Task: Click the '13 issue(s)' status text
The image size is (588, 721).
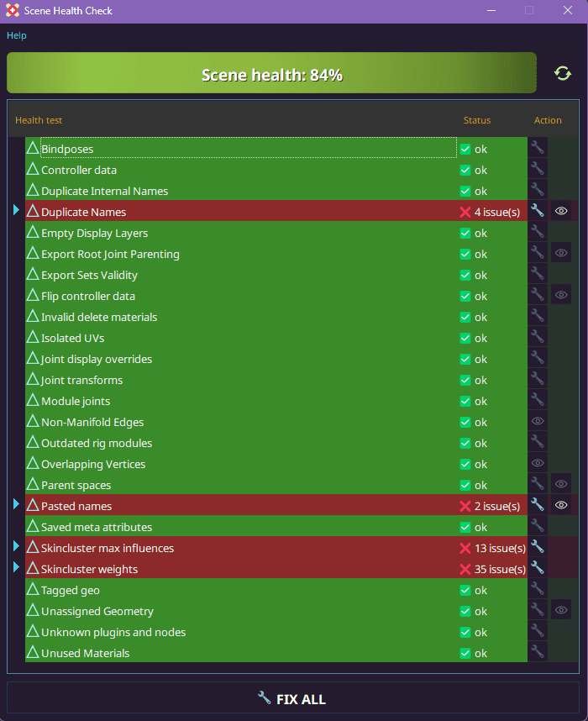Action: click(500, 548)
